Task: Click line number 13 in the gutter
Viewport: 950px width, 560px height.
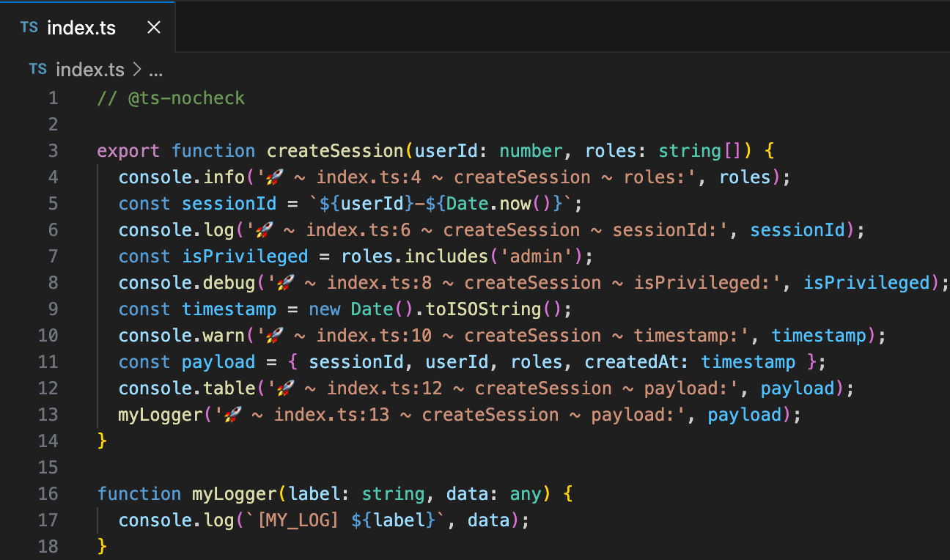Action: pyautogui.click(x=48, y=414)
